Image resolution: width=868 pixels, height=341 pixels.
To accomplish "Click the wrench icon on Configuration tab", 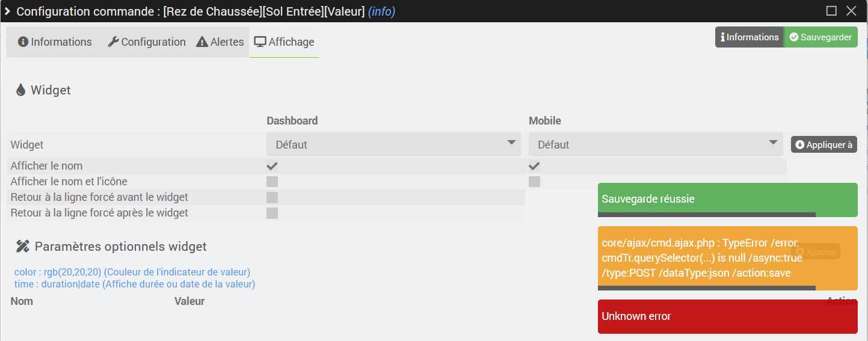I will 113,42.
